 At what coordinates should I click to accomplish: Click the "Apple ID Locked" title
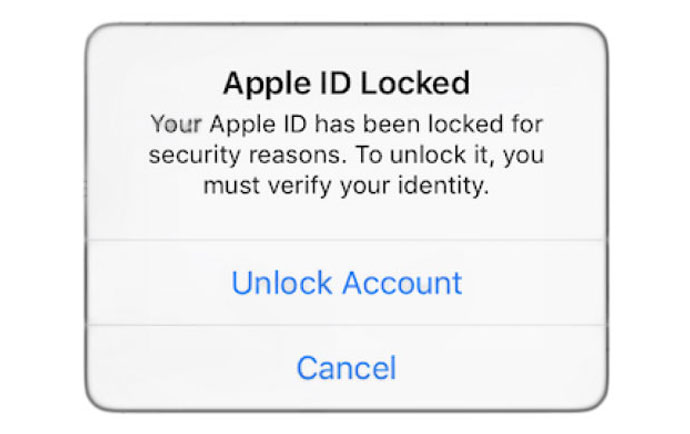pyautogui.click(x=346, y=82)
